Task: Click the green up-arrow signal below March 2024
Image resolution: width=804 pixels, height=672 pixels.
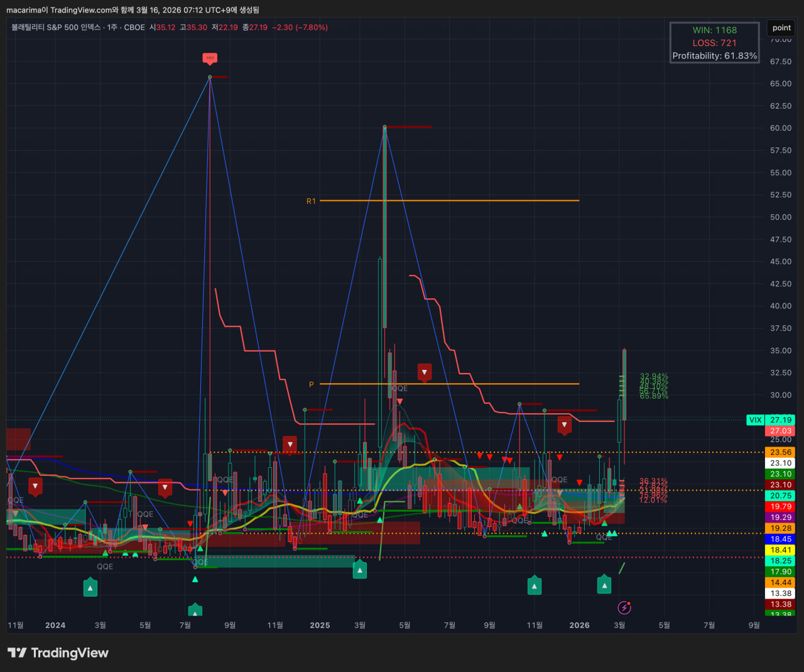Action: pos(90,588)
